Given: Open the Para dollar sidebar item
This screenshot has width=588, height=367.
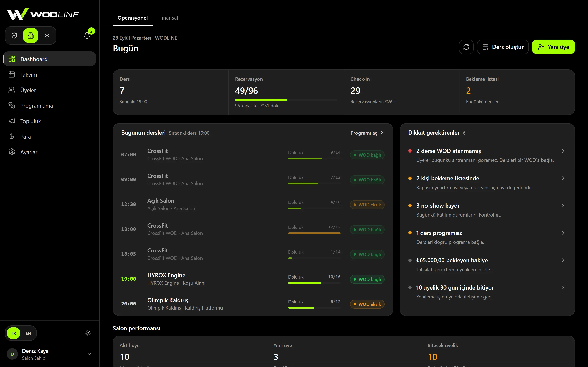Looking at the screenshot, I should [50, 137].
